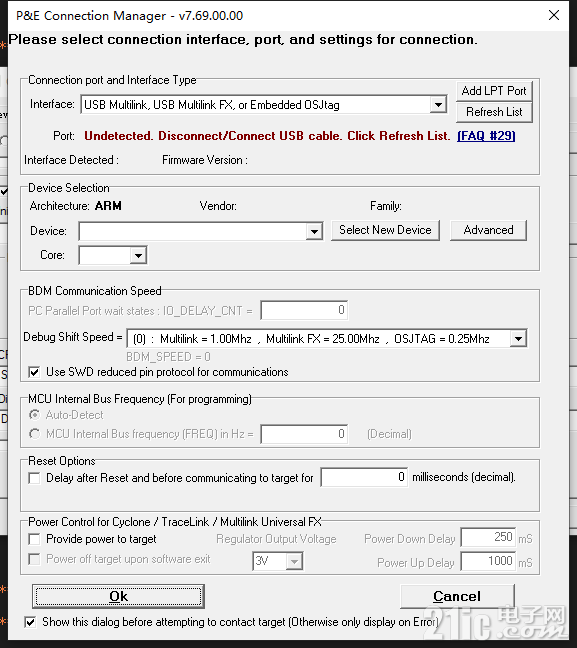Image resolution: width=577 pixels, height=648 pixels.
Task: Select MCU Internal Bus frequency radio button
Action: click(34, 434)
